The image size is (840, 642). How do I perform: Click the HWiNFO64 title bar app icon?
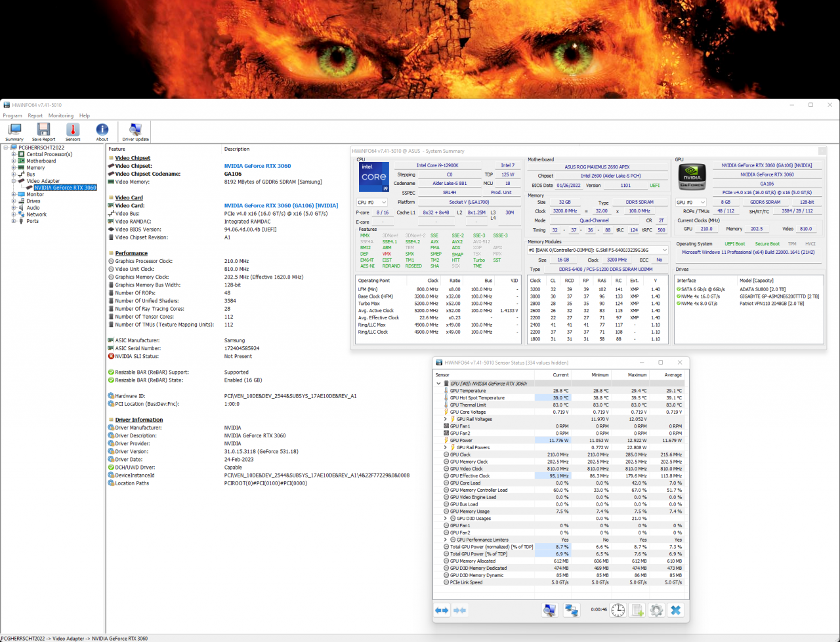pyautogui.click(x=6, y=105)
